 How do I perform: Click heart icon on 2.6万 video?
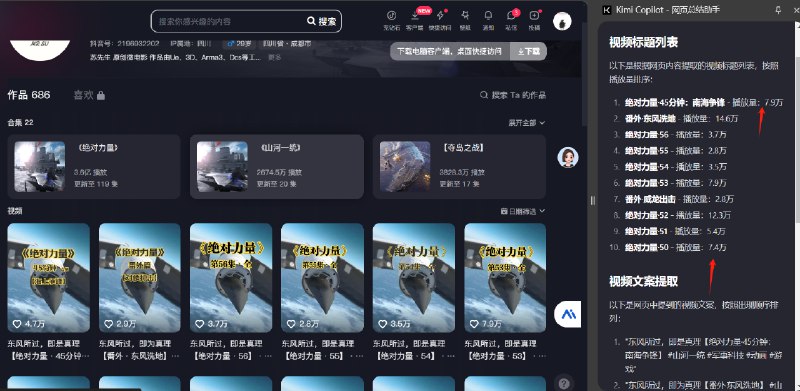click(x=291, y=324)
